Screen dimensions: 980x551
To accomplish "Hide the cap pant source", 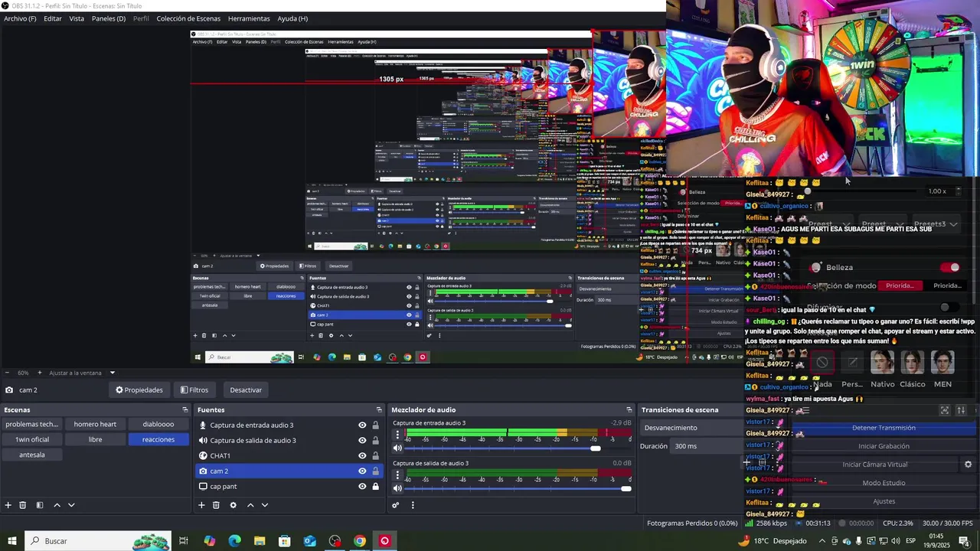I will tap(362, 487).
